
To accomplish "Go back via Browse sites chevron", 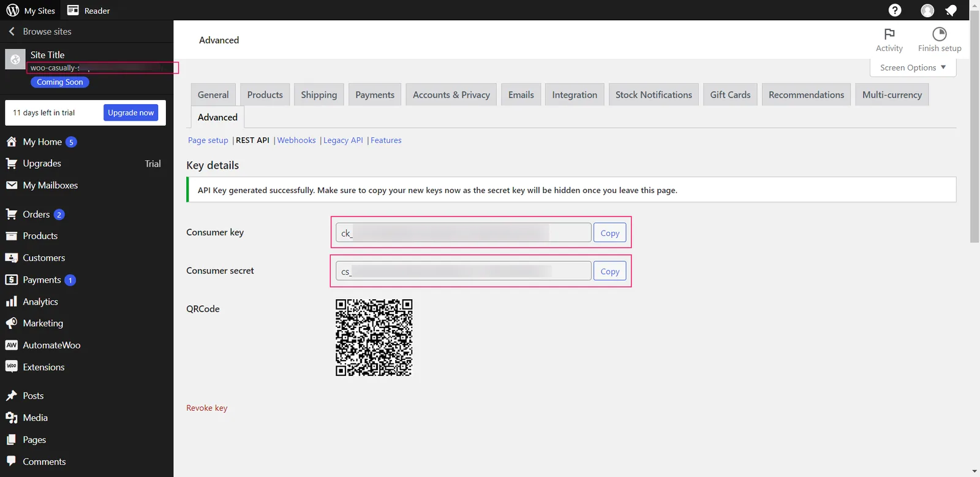I will pos(12,31).
